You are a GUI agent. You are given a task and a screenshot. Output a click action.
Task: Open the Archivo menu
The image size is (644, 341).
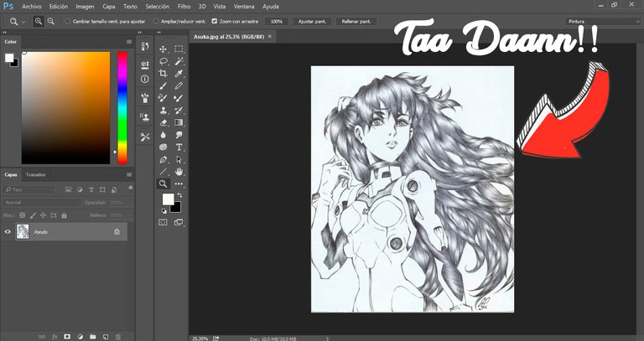click(32, 7)
